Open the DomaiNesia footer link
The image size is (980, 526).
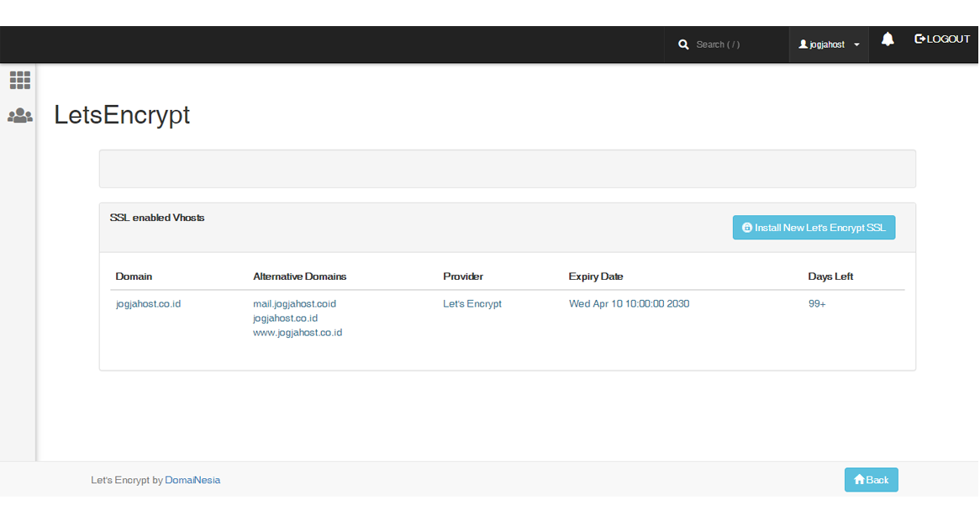coord(192,481)
